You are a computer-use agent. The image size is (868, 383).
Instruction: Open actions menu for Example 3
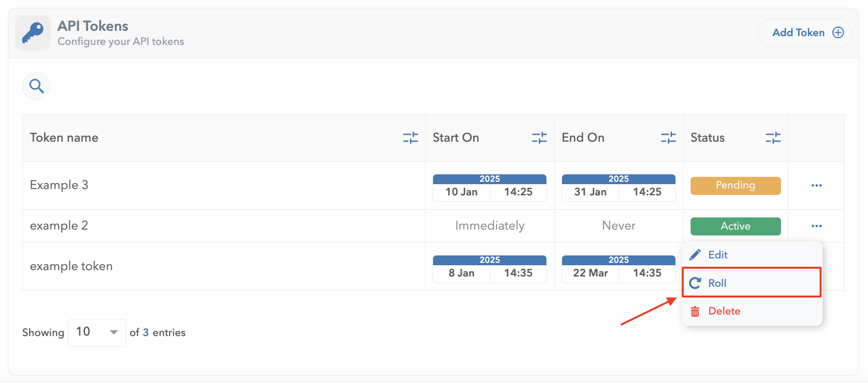(x=816, y=186)
